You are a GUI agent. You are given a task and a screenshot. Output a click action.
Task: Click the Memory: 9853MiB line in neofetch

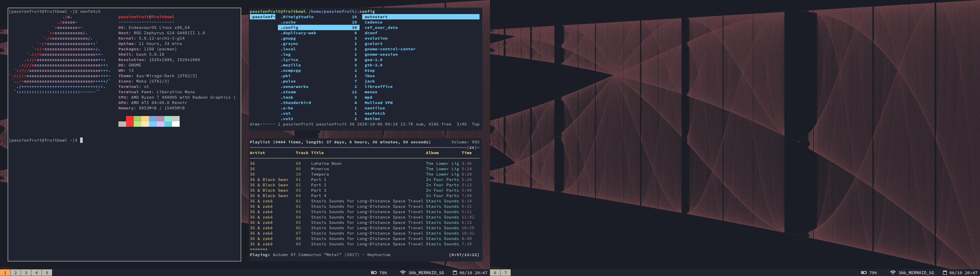151,108
